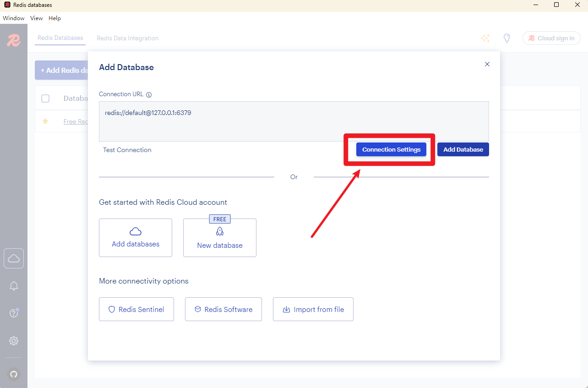Image resolution: width=588 pixels, height=388 pixels.
Task: Maximize the Redis databases window
Action: click(x=556, y=5)
